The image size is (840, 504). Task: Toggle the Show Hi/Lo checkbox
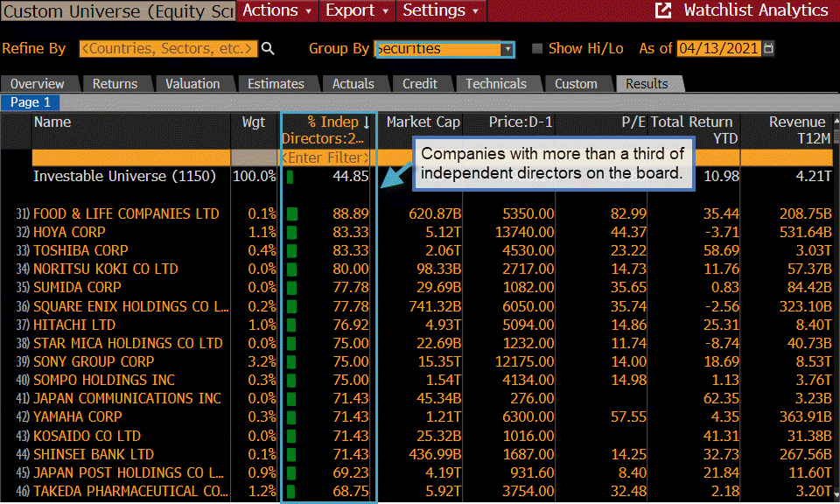[x=536, y=48]
